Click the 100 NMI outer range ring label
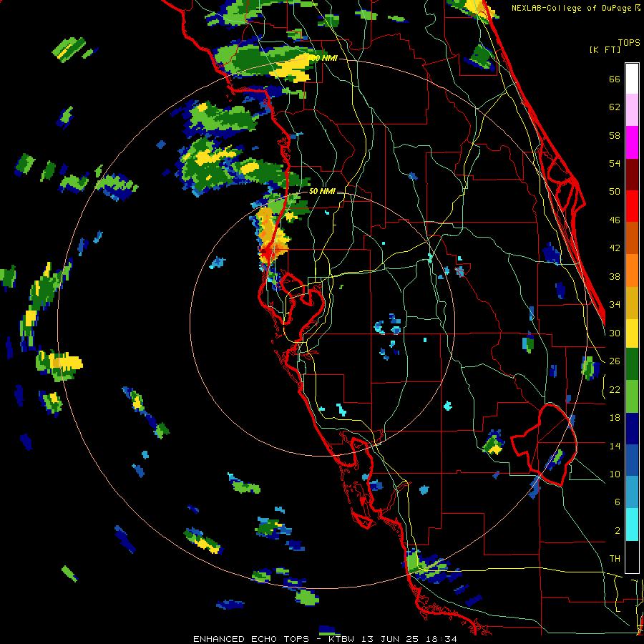Viewport: 644px width, 644px height. [x=323, y=59]
